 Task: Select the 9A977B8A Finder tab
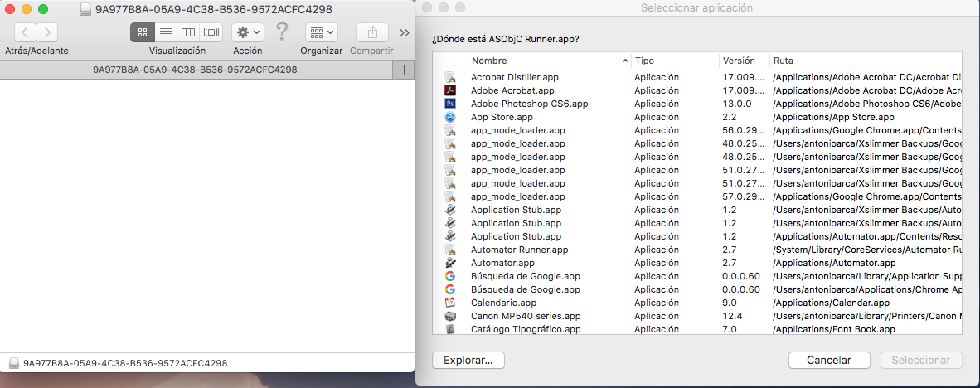point(195,70)
